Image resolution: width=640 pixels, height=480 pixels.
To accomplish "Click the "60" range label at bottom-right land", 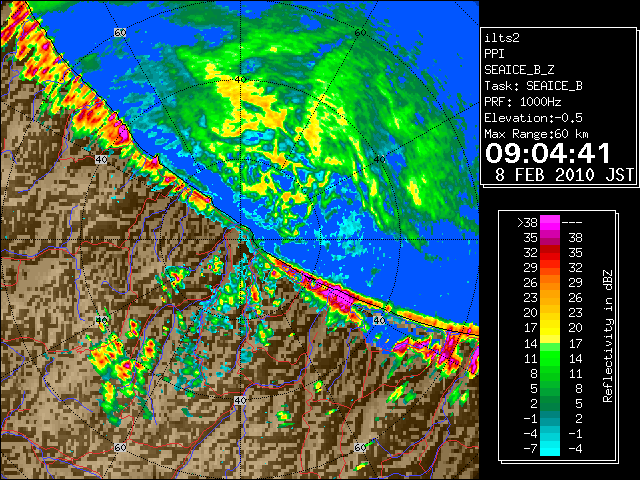I will 360,447.
